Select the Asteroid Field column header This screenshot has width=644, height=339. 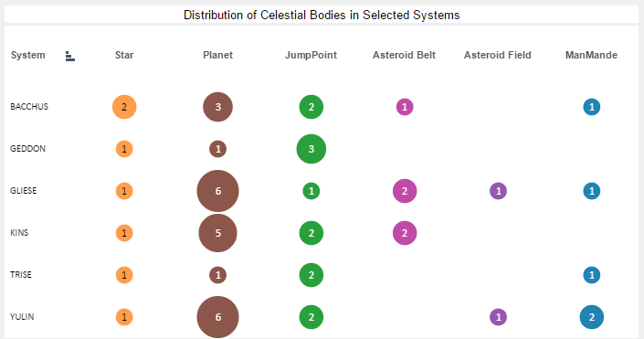(498, 55)
